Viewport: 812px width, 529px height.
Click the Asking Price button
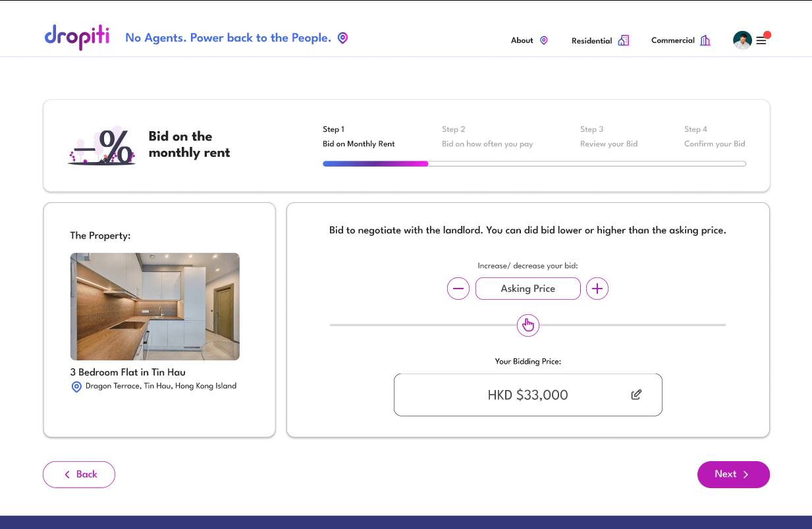point(528,289)
